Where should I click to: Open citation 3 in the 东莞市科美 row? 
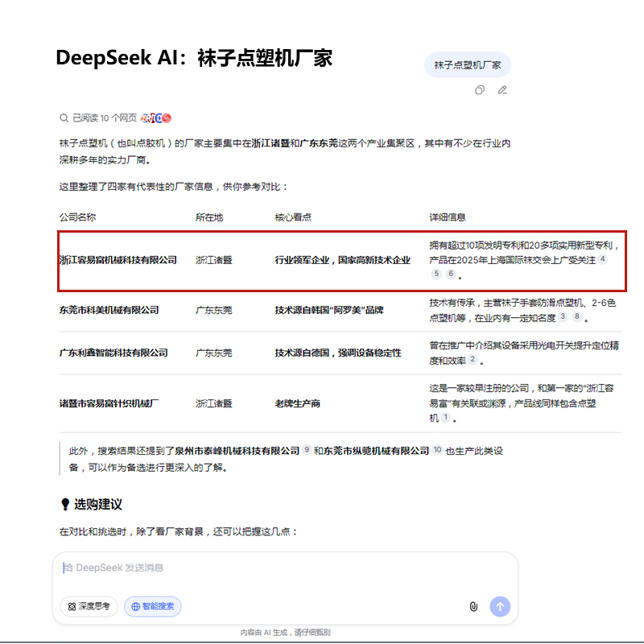coord(563,316)
